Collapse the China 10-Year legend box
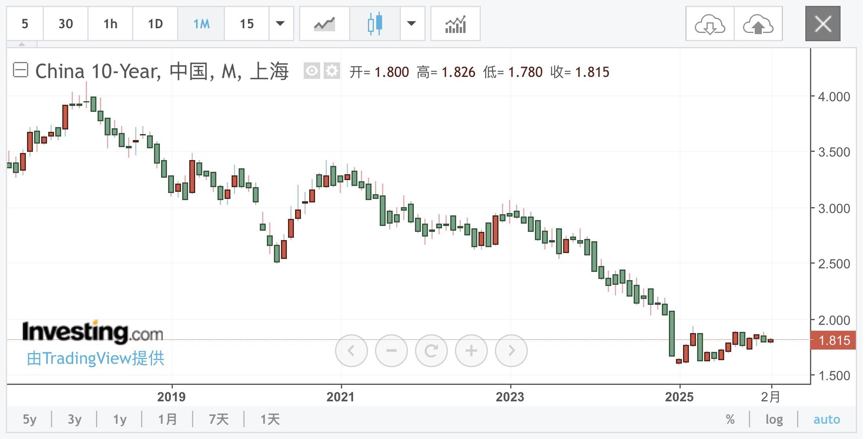Viewport: 868px width, 439px height. coord(20,70)
